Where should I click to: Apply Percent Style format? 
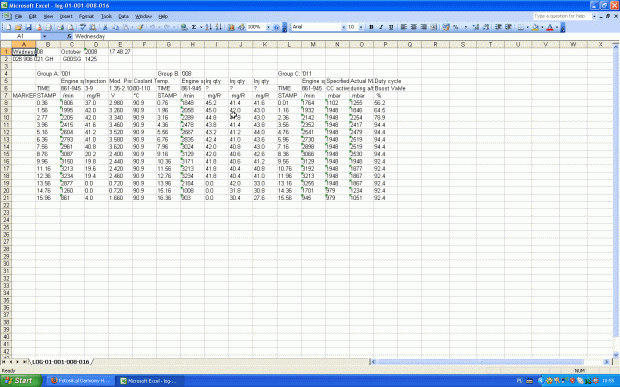[456, 27]
